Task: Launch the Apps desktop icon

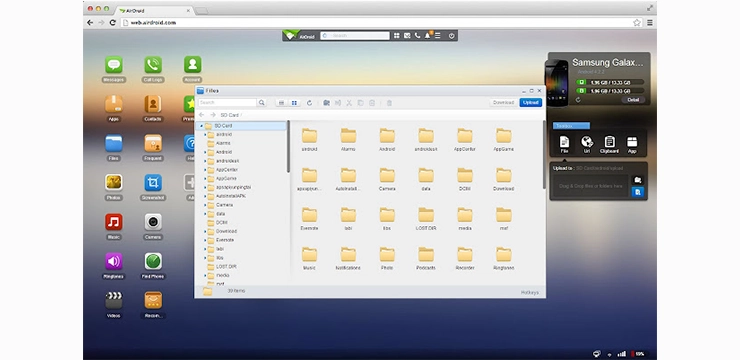Action: click(114, 104)
